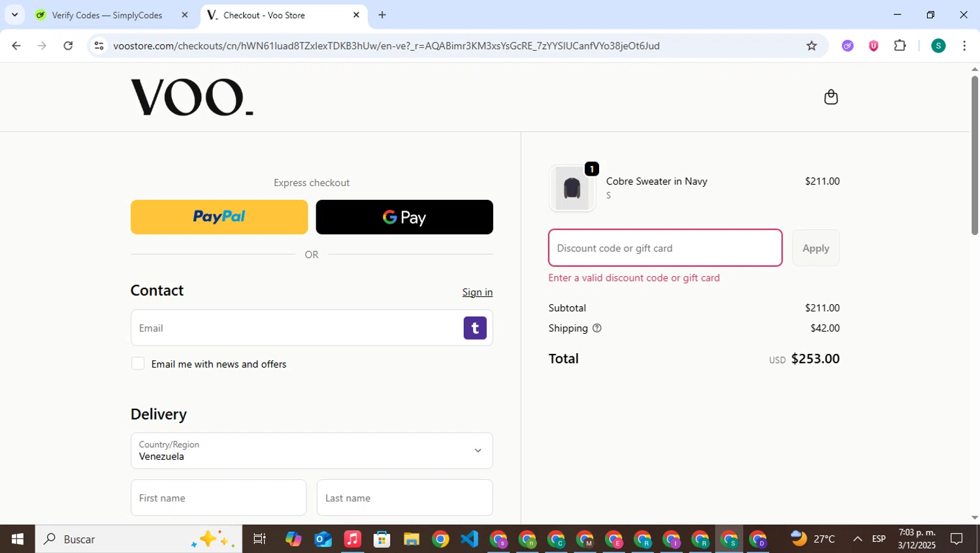Image resolution: width=980 pixels, height=553 pixels.
Task: Open Visual Studio Code from the taskbar
Action: (x=470, y=539)
